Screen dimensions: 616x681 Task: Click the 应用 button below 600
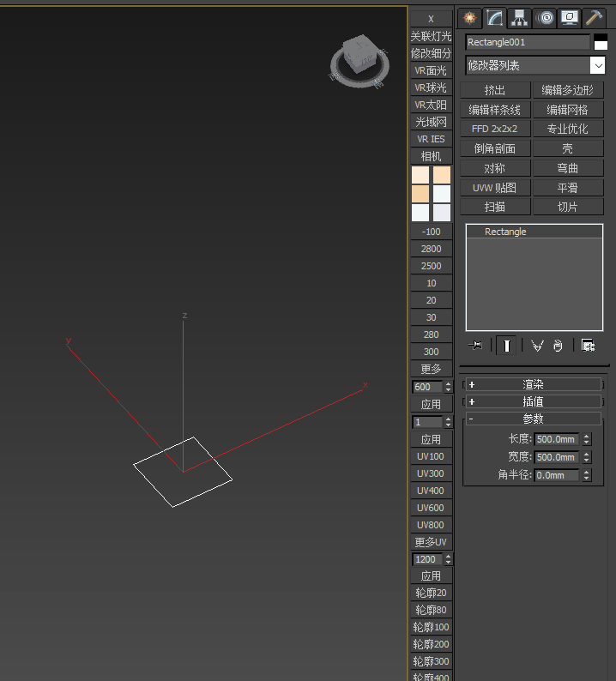tap(432, 404)
